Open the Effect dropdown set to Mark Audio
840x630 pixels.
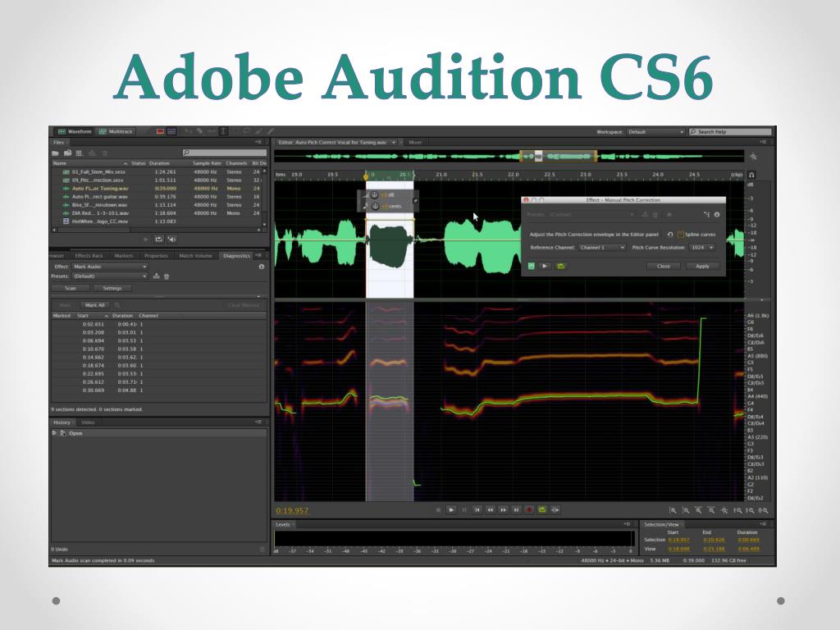click(x=110, y=267)
